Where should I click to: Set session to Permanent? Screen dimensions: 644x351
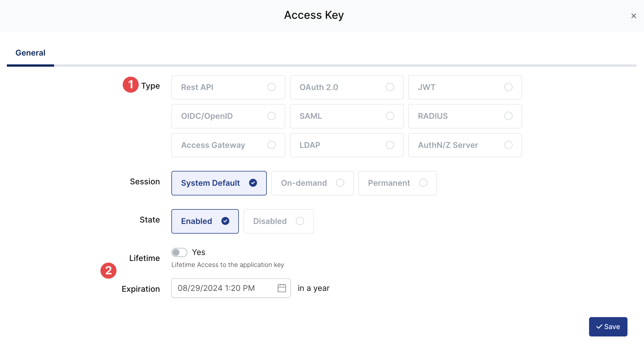click(x=397, y=183)
